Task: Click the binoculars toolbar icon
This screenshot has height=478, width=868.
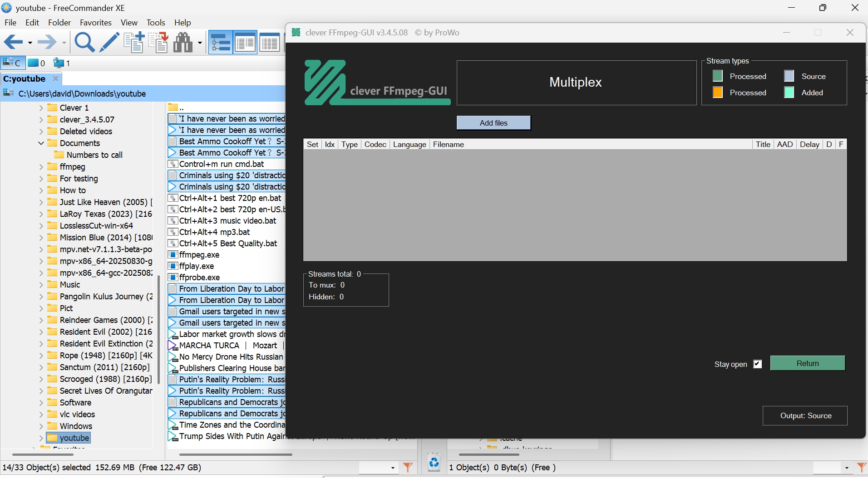Action: point(183,43)
